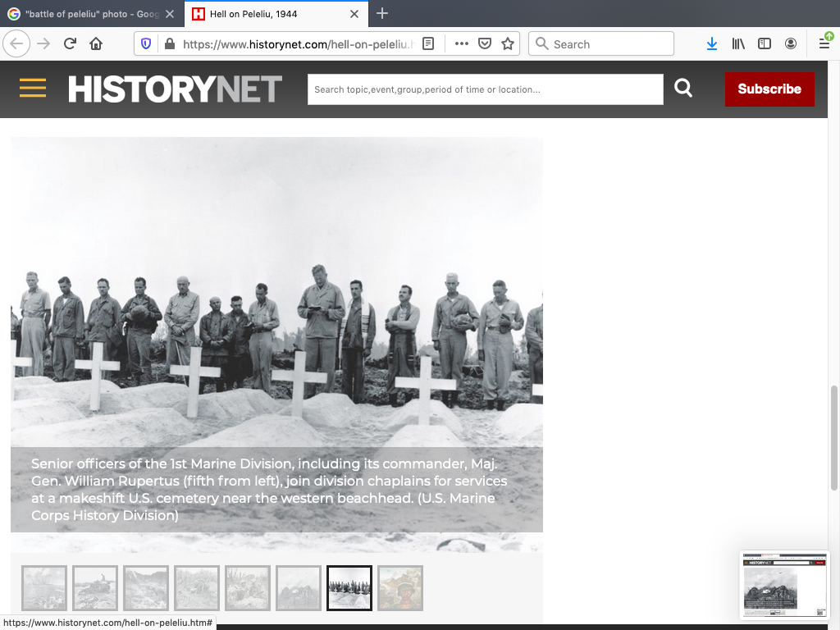Viewport: 840px width, 630px height.
Task: Select the first gallery thumbnail
Action: point(44,588)
